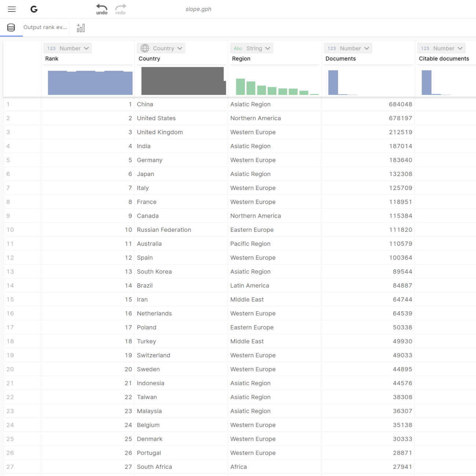Select the Brazil country cell
Viewport: 476px width, 476px height.
click(181, 285)
